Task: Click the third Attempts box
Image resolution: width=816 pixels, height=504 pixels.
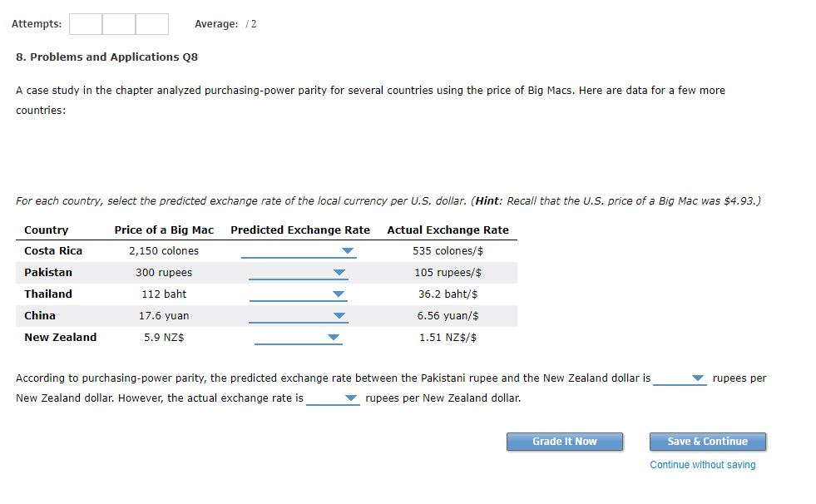Action: click(151, 23)
